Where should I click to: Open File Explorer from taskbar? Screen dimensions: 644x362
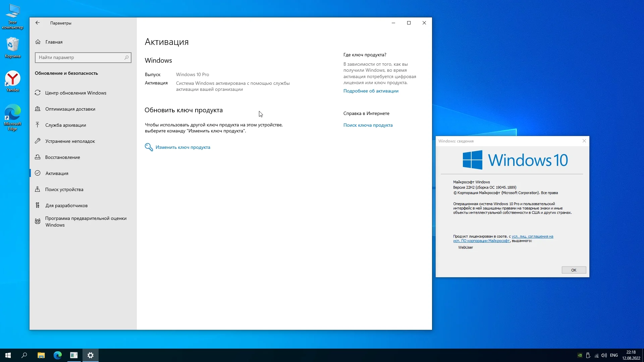pyautogui.click(x=41, y=355)
